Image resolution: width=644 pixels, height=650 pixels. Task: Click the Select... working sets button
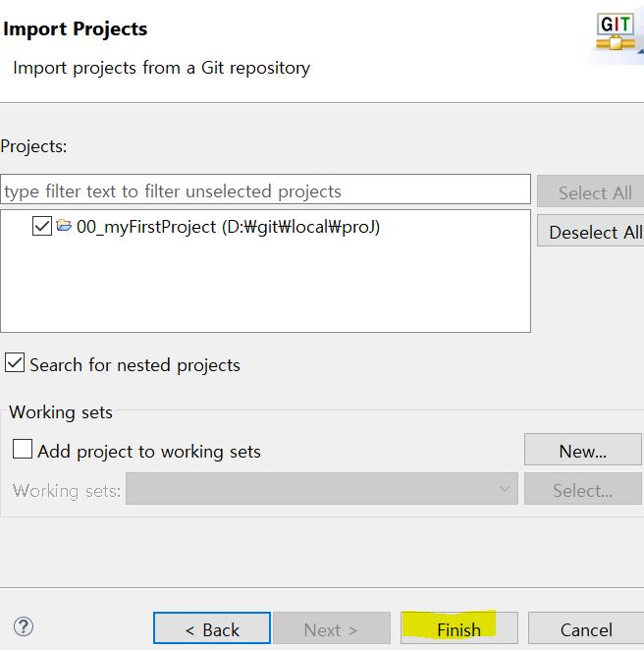pyautogui.click(x=583, y=489)
